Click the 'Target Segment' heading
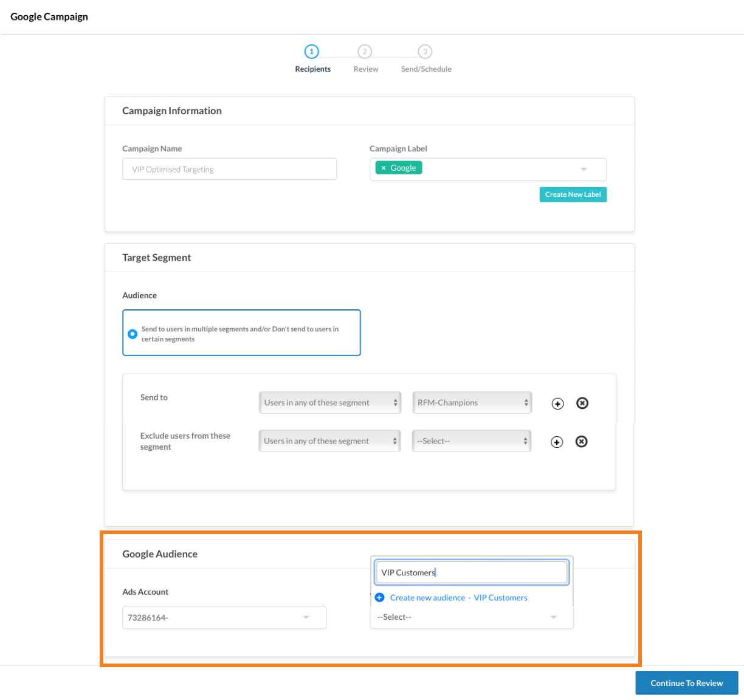Viewport: 744px width, 700px height. point(157,258)
